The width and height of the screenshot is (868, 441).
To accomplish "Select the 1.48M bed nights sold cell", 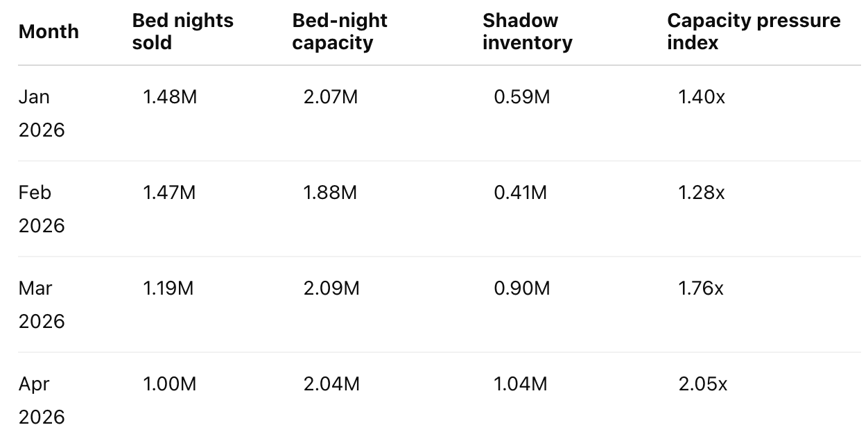I will (x=170, y=97).
